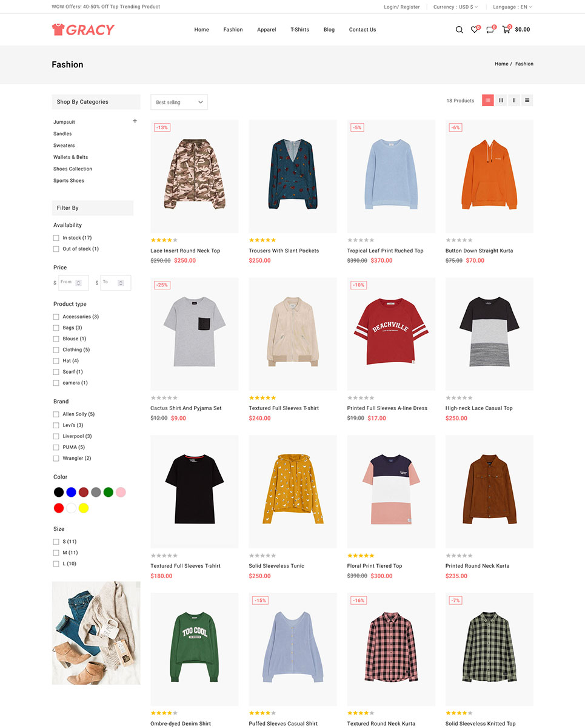Open the Best selling sort dropdown
585x728 pixels.
click(179, 102)
